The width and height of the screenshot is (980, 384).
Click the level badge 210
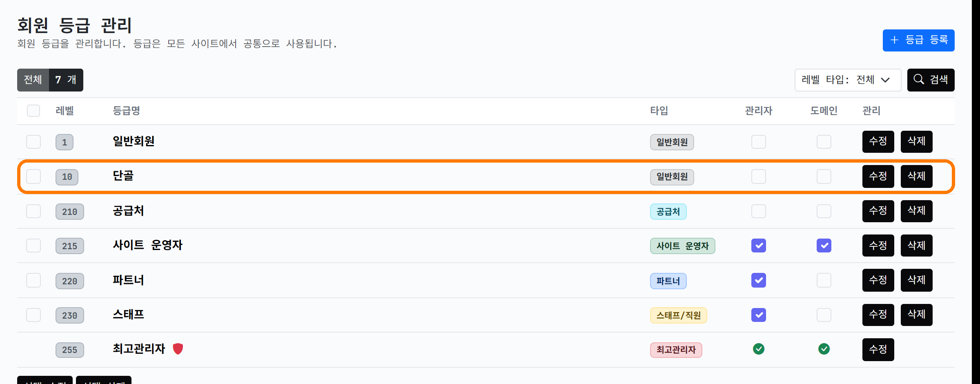pos(70,212)
